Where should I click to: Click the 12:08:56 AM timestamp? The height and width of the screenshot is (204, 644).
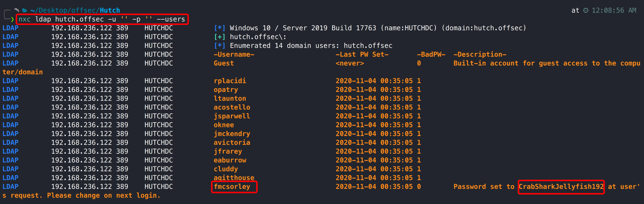pyautogui.click(x=614, y=10)
